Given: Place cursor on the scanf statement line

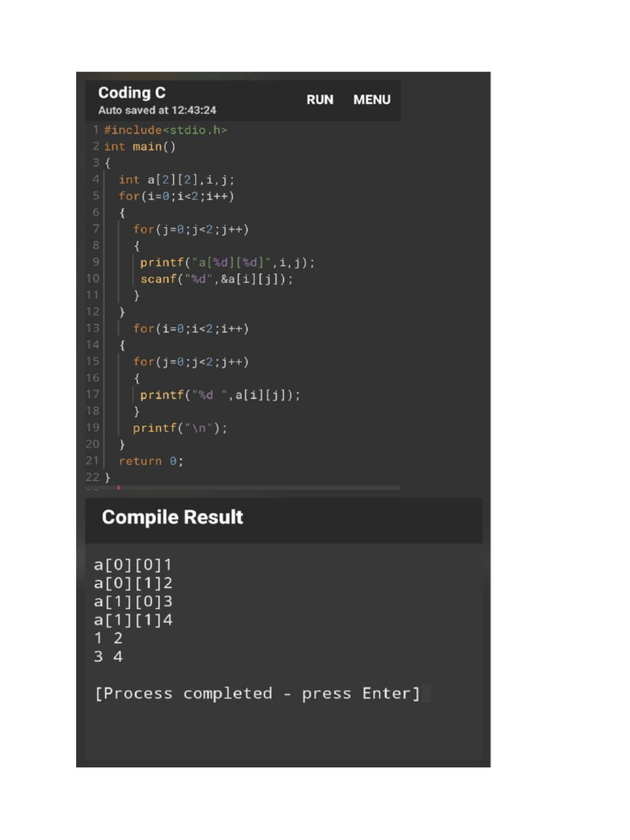Looking at the screenshot, I should 217,279.
